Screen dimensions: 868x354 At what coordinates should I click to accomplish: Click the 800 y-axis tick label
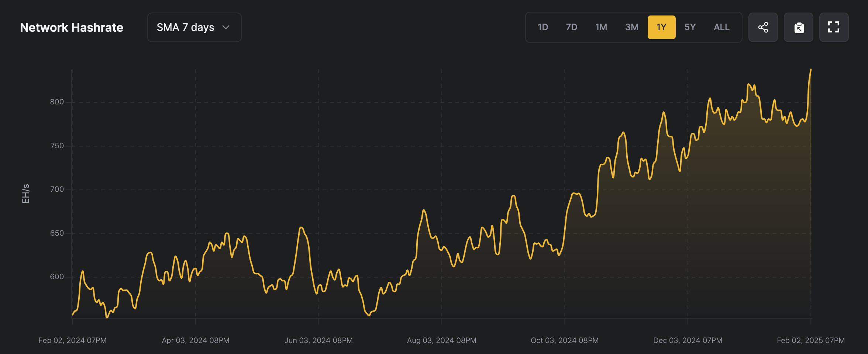57,102
